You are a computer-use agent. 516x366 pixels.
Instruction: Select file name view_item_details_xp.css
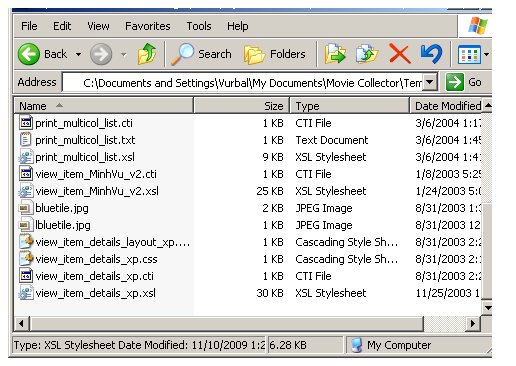tap(96, 259)
